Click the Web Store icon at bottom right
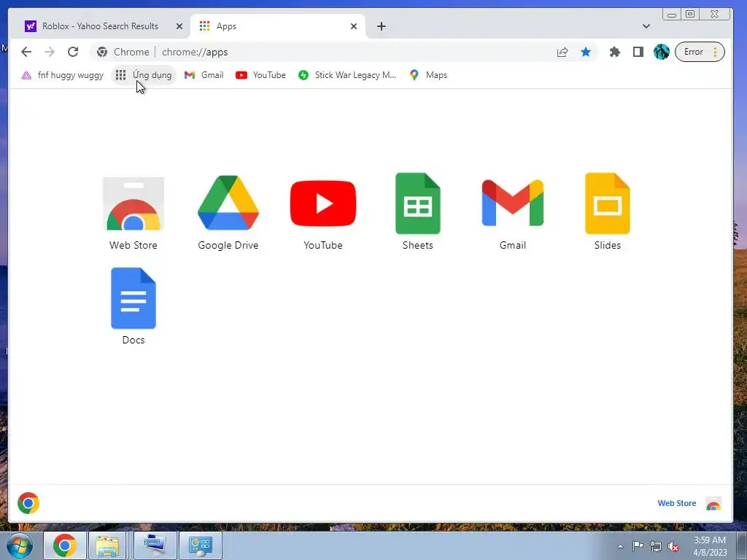Screen dimensions: 747x560 [713, 504]
